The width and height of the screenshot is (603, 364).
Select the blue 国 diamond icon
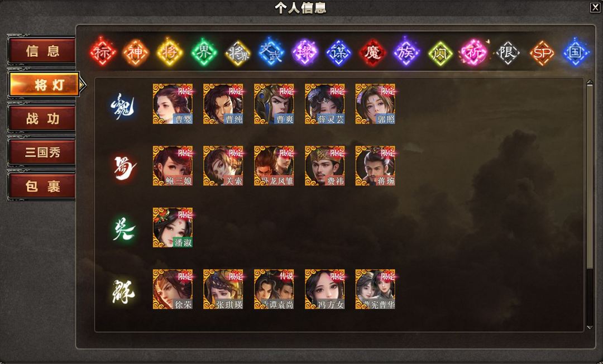pos(575,52)
